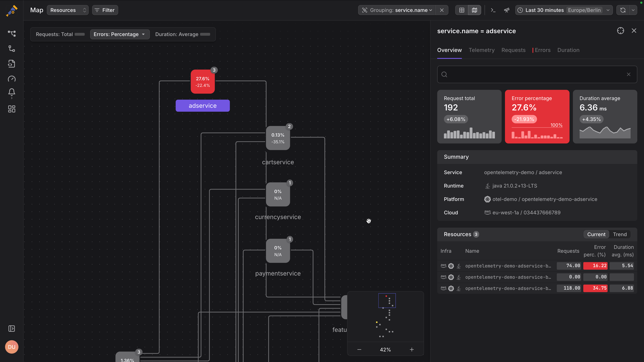Select Duration: Average metric
Viewport: 644px width, 362px height.
coord(182,34)
